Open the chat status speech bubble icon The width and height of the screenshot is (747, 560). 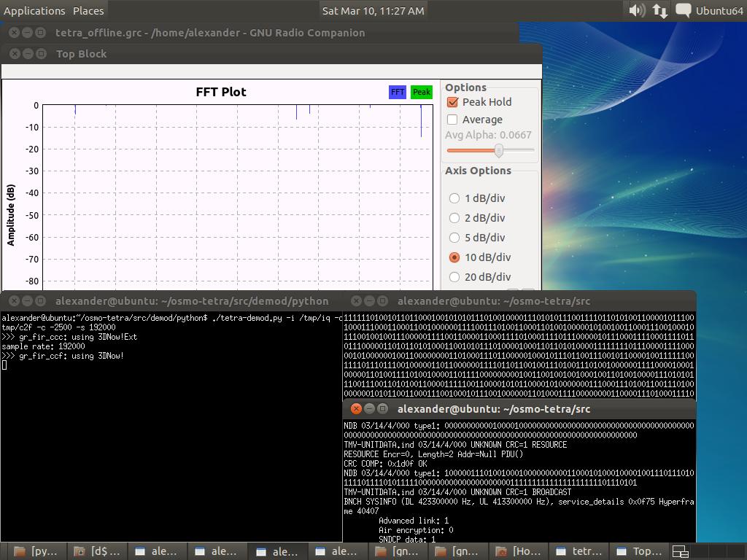click(x=683, y=10)
